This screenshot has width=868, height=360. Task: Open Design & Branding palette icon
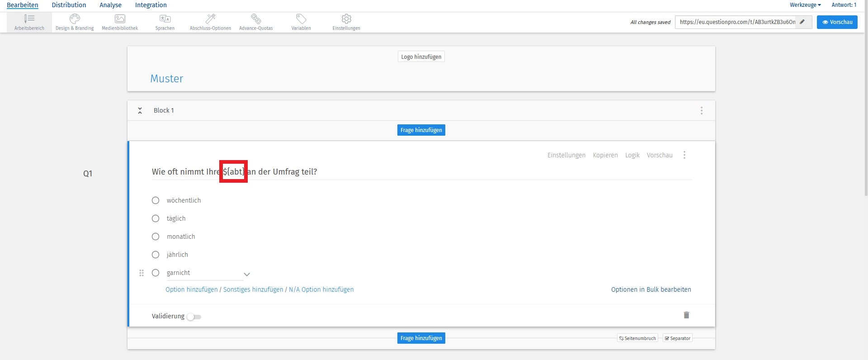75,19
